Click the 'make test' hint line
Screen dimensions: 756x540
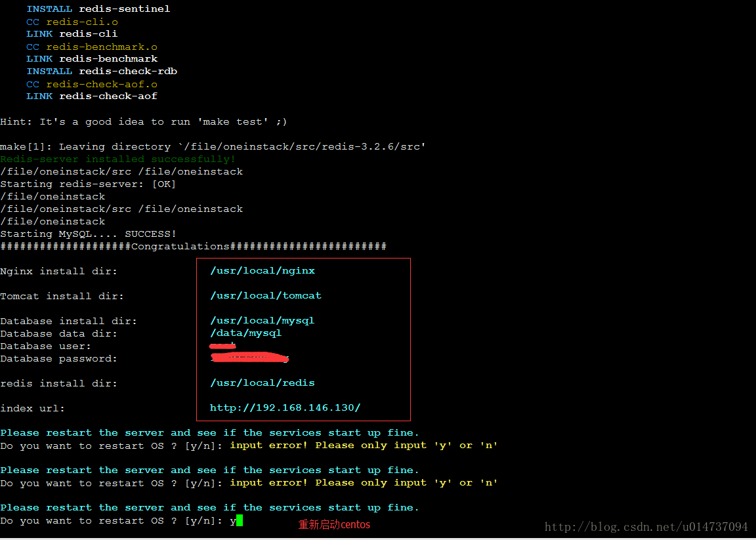(x=144, y=121)
